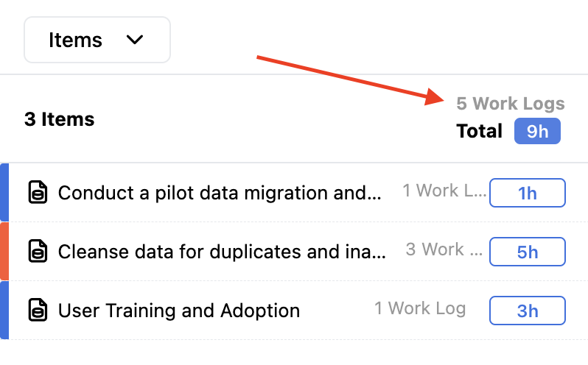Viewport: 588px width, 365px height.
Task: Click the 3h time badge
Action: pyautogui.click(x=528, y=311)
